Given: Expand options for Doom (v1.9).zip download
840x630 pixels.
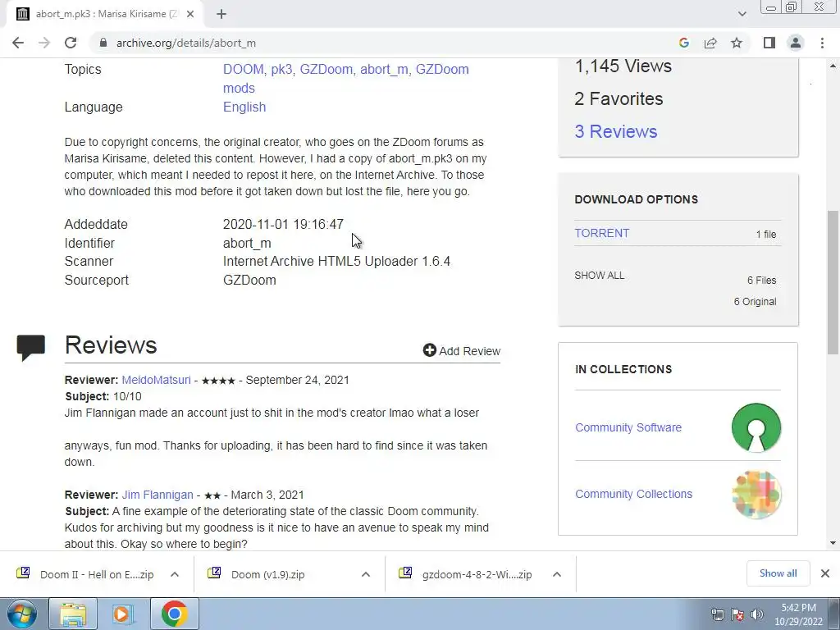Looking at the screenshot, I should click(366, 574).
